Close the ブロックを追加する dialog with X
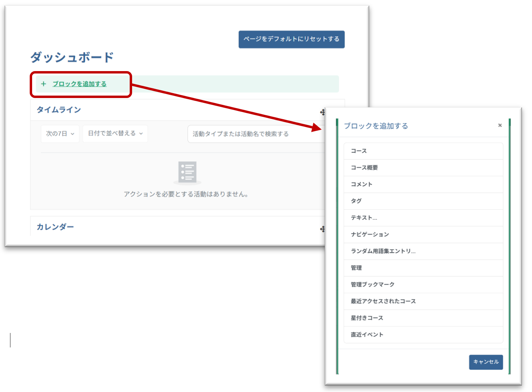This screenshot has height=392, width=532. click(500, 125)
